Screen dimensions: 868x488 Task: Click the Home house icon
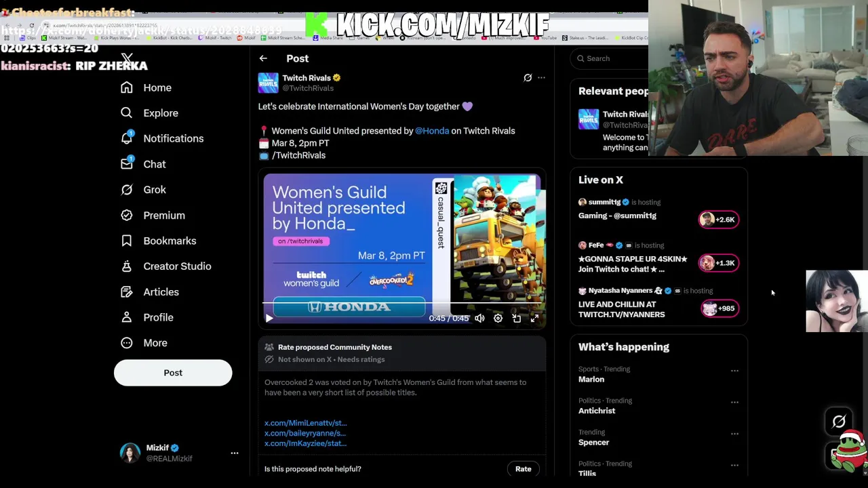(127, 87)
